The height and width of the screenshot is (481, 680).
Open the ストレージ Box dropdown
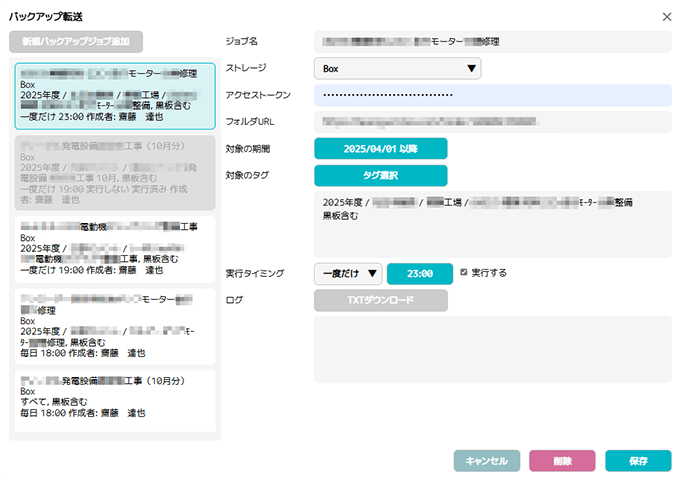(398, 69)
